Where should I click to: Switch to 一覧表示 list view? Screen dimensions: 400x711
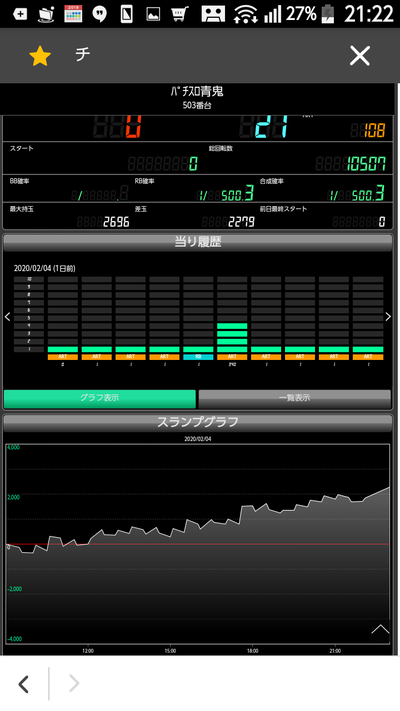pyautogui.click(x=294, y=398)
